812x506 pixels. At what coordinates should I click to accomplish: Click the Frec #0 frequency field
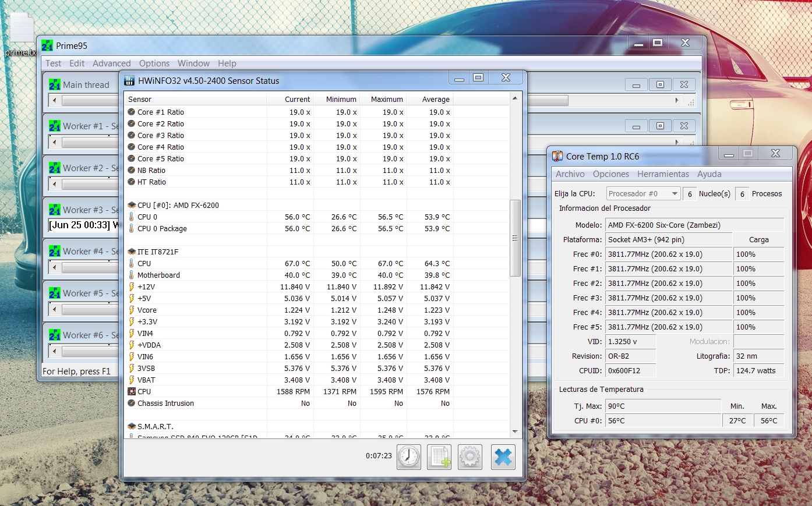point(669,254)
